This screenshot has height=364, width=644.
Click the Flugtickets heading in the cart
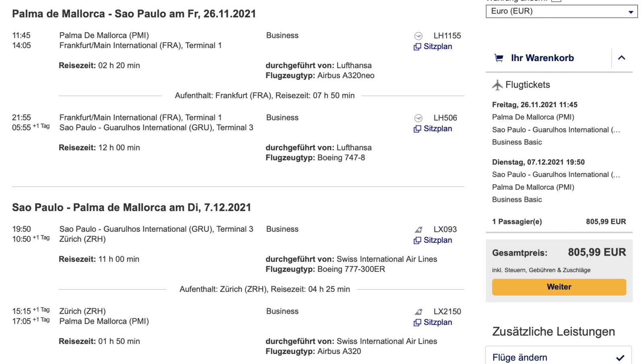pos(527,85)
